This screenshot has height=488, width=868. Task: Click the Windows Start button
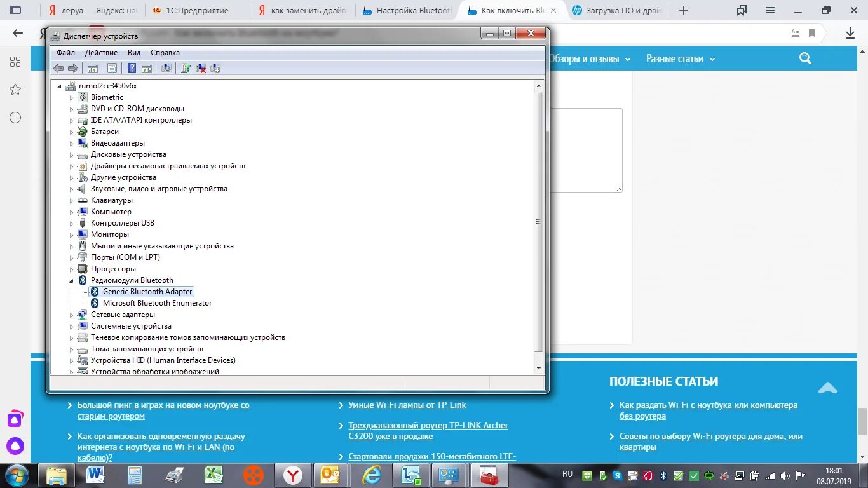17,475
